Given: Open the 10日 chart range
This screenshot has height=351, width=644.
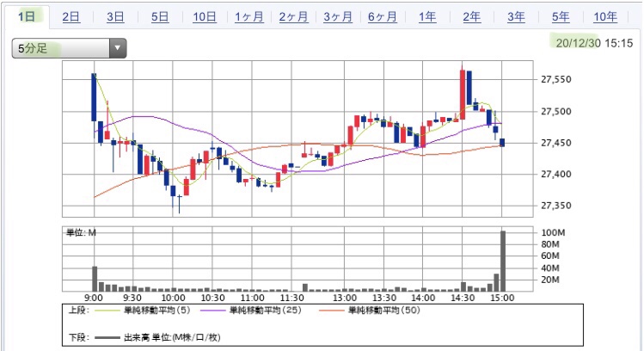Looking at the screenshot, I should [205, 17].
